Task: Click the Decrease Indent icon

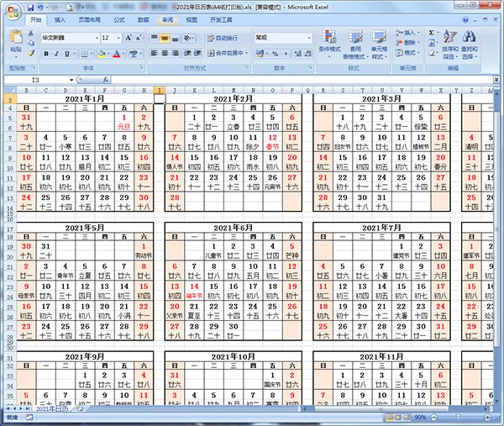Action: click(x=187, y=53)
